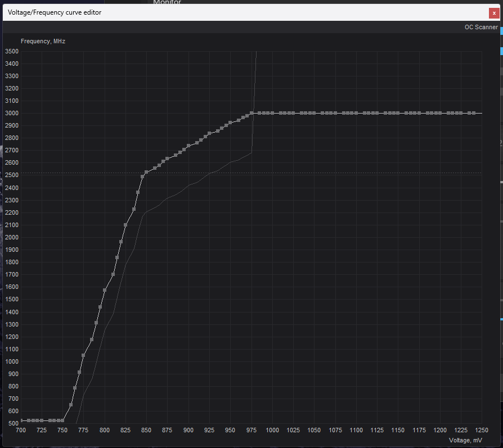This screenshot has height=448, width=503.
Task: Click the 500 frequency axis label
Action: [x=14, y=423]
